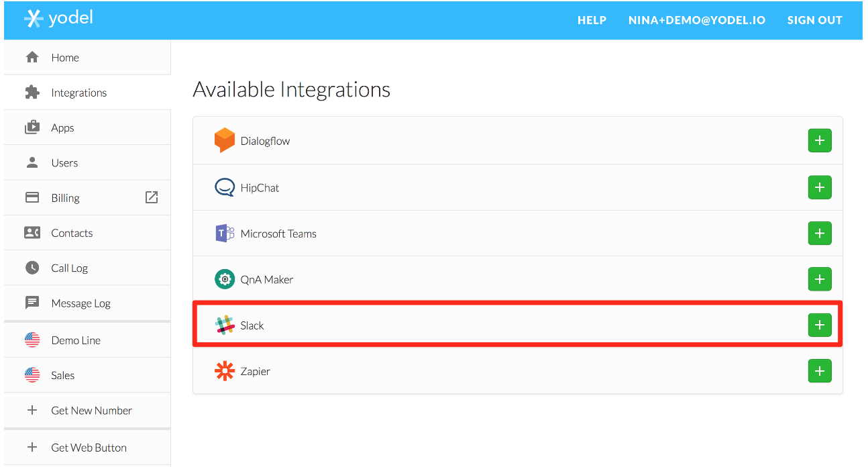Click the yodel logo in header
This screenshot has width=868, height=467.
point(58,19)
